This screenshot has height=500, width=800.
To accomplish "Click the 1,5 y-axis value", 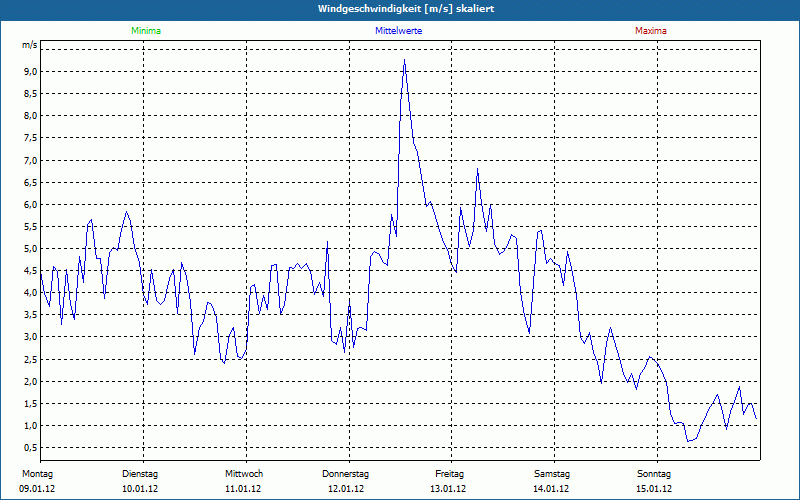I will 31,404.
